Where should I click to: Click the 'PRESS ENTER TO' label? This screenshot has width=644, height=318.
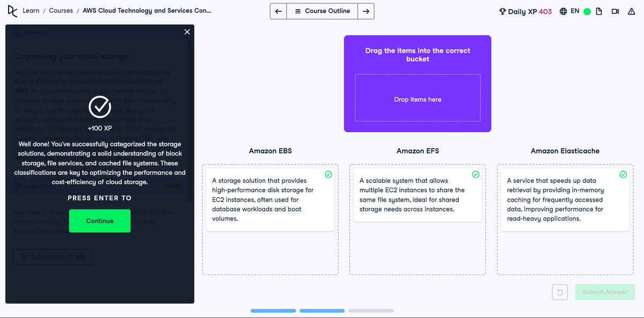pyautogui.click(x=100, y=198)
